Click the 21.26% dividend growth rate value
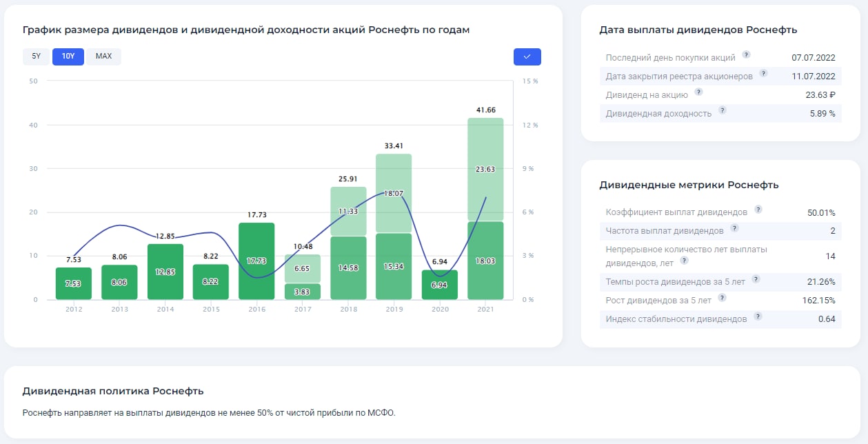 click(822, 281)
